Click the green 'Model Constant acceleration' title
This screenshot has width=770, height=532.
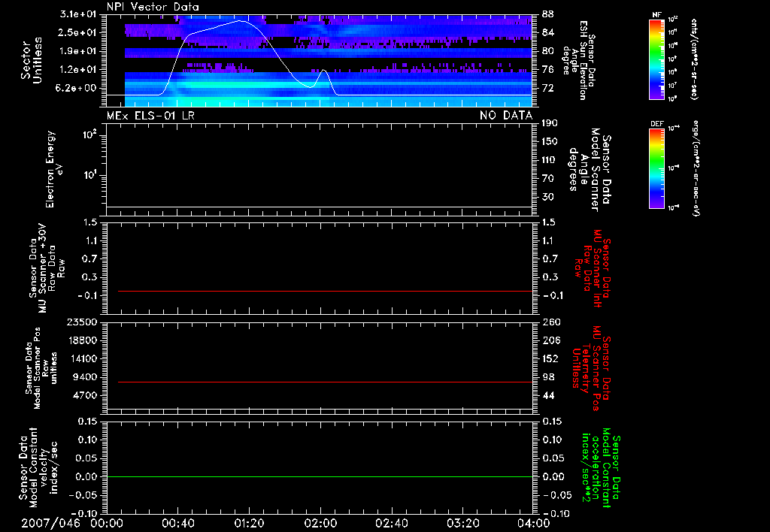[601, 469]
